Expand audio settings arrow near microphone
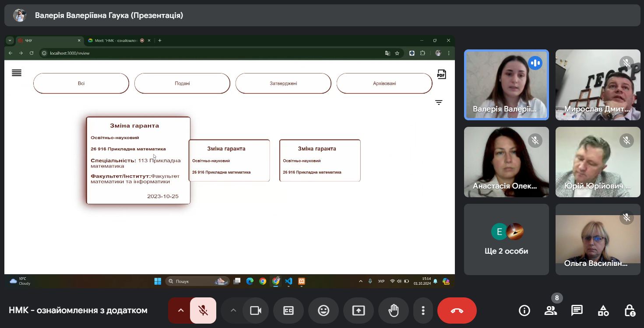Viewport: 644px width, 328px height. click(x=180, y=311)
